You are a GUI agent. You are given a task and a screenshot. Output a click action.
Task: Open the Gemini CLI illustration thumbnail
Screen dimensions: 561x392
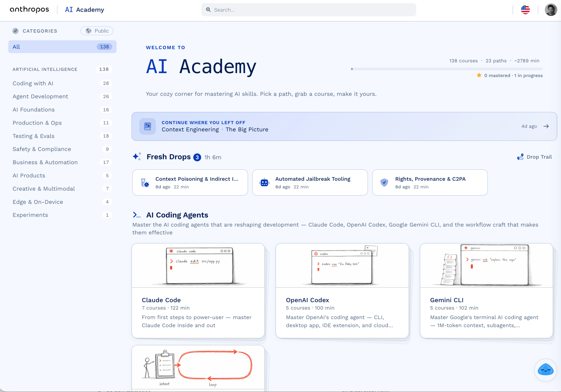[x=486, y=265]
